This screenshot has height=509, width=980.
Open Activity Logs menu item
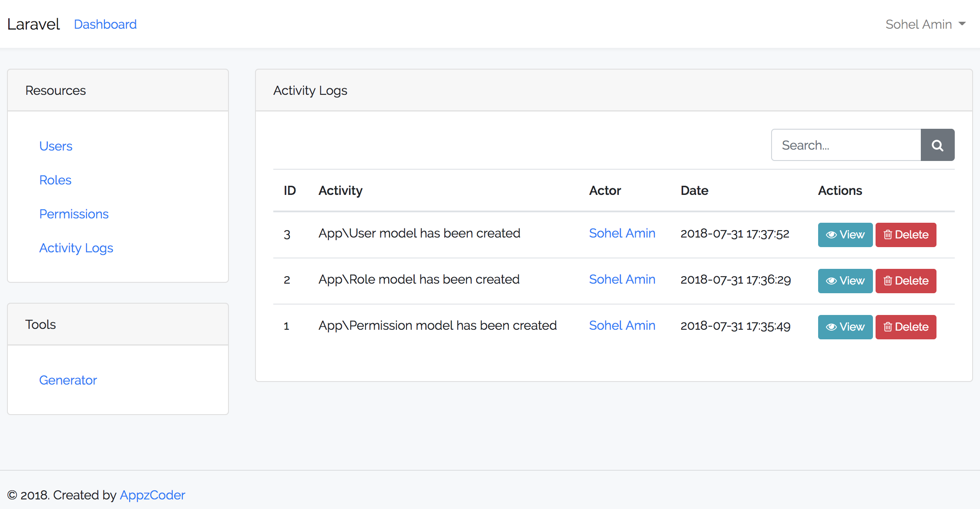pos(76,248)
